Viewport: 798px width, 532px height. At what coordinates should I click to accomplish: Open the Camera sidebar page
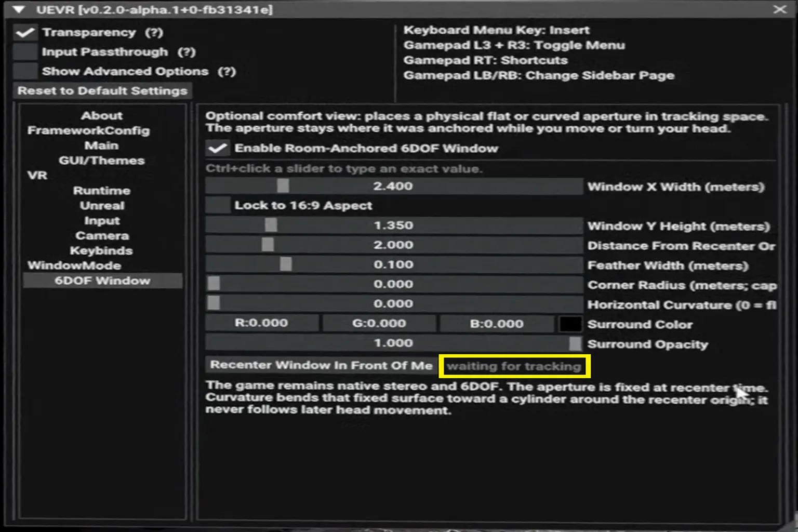pos(102,236)
